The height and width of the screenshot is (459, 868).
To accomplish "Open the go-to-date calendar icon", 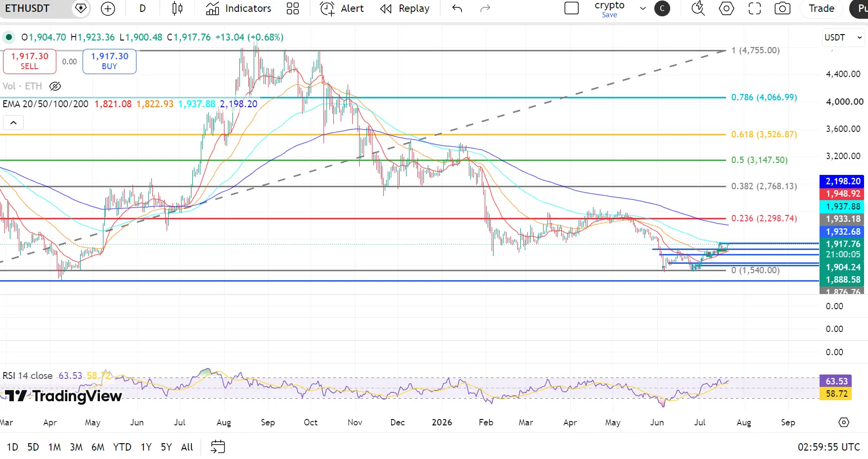I will (218, 447).
